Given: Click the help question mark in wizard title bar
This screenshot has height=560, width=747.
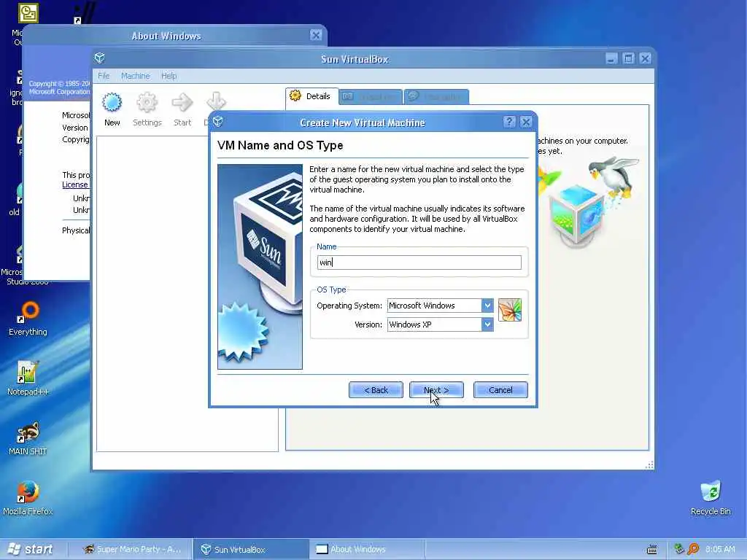Looking at the screenshot, I should pyautogui.click(x=509, y=122).
